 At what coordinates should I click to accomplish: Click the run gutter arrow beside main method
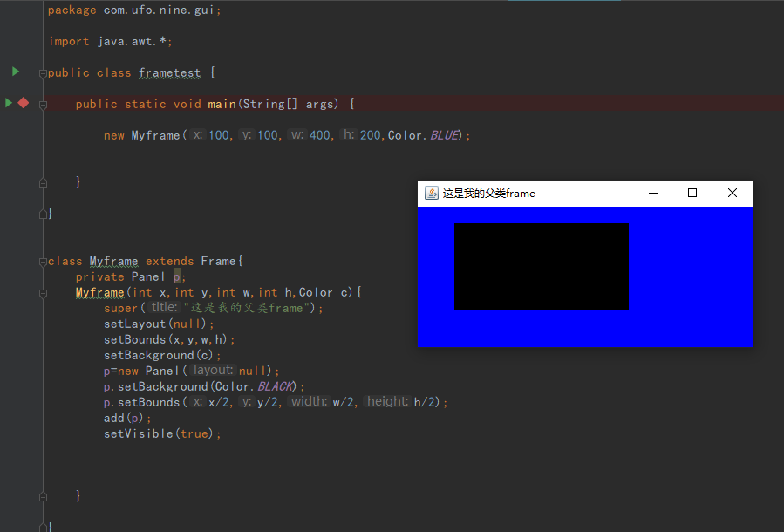point(9,103)
